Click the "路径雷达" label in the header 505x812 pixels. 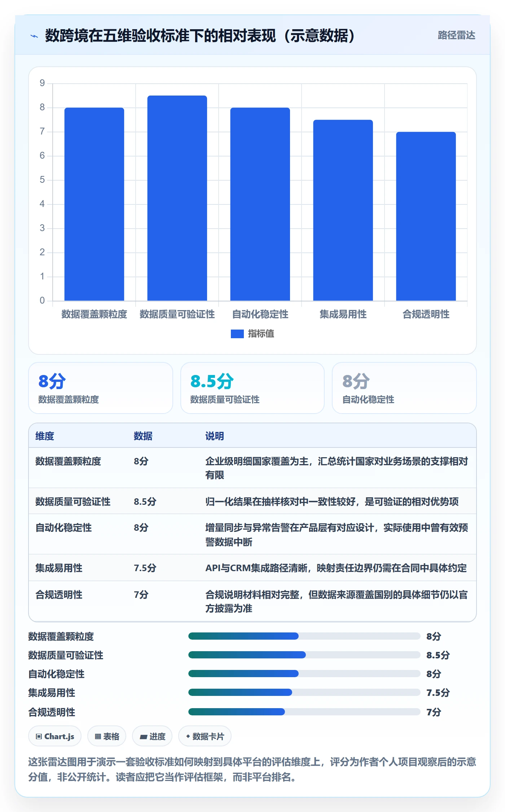[x=456, y=35]
